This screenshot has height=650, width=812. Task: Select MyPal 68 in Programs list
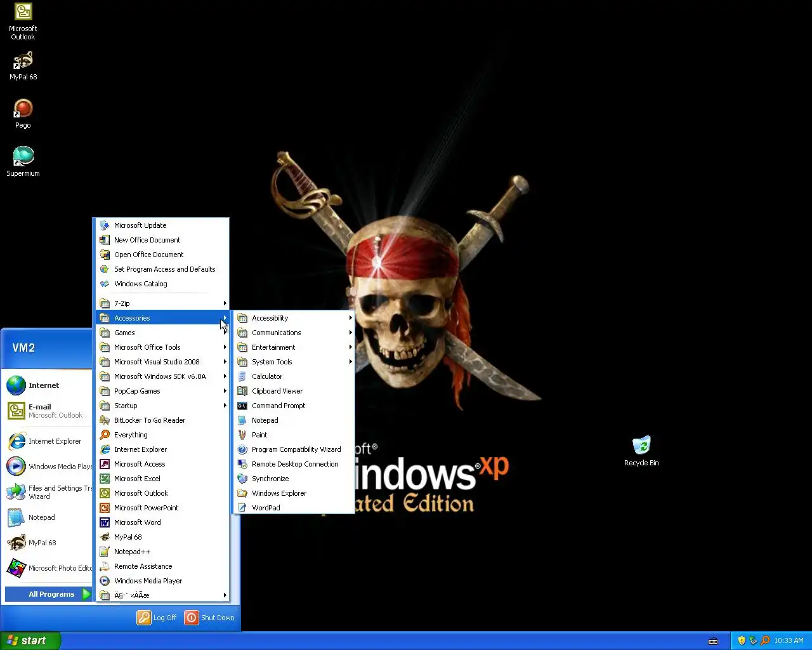pyautogui.click(x=162, y=537)
